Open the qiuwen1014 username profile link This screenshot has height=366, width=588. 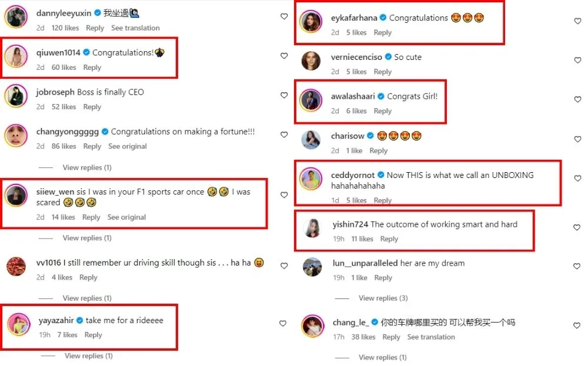[58, 53]
